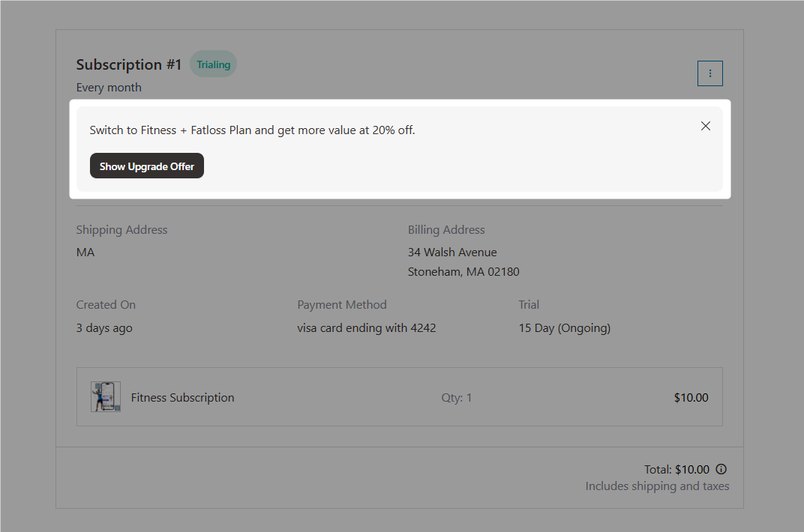Click the Created On timestamp

point(103,327)
